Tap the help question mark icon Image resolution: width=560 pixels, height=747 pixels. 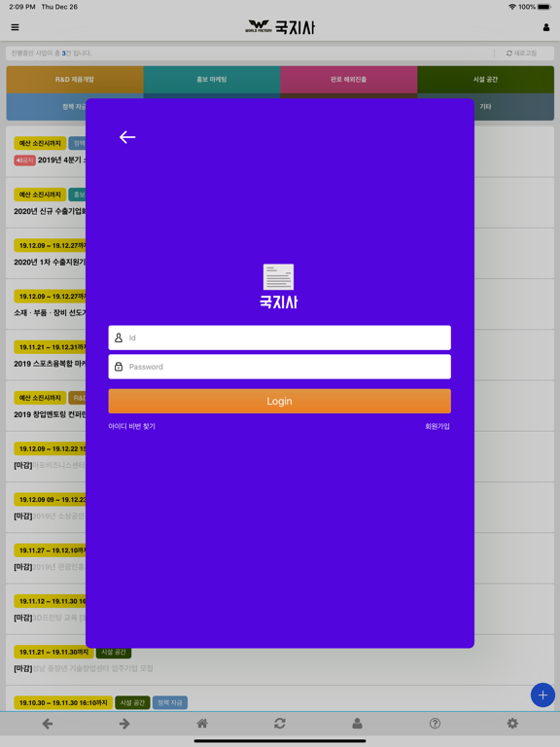click(435, 724)
